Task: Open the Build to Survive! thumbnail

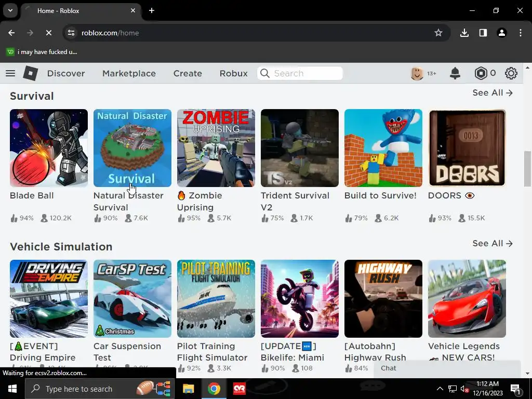Action: tap(383, 148)
